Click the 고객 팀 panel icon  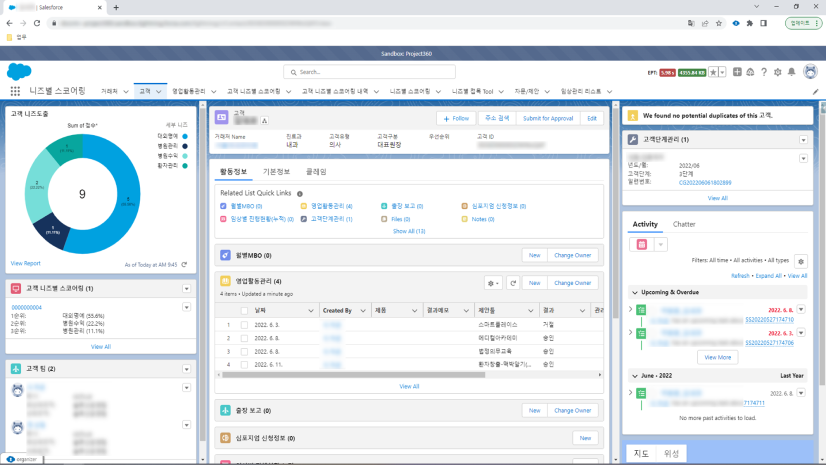pyautogui.click(x=16, y=369)
